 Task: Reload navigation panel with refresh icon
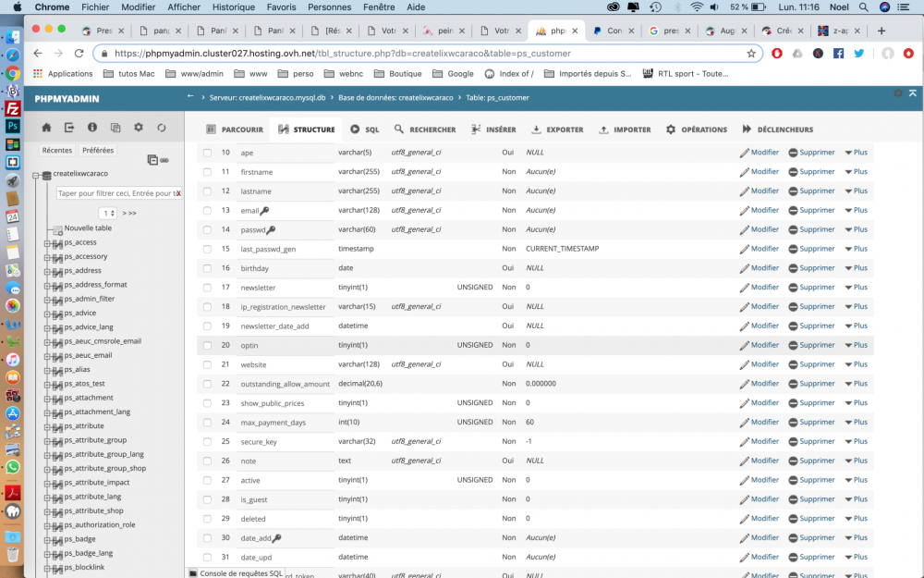point(162,128)
